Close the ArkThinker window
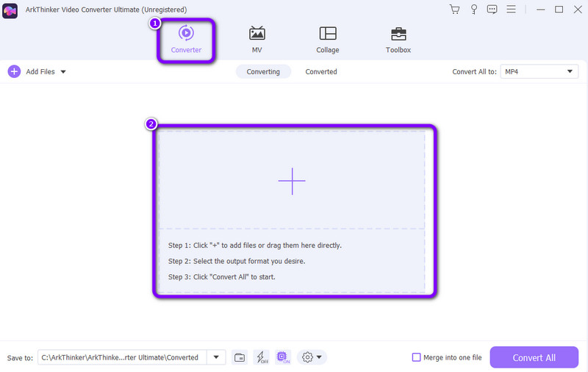 pos(578,10)
